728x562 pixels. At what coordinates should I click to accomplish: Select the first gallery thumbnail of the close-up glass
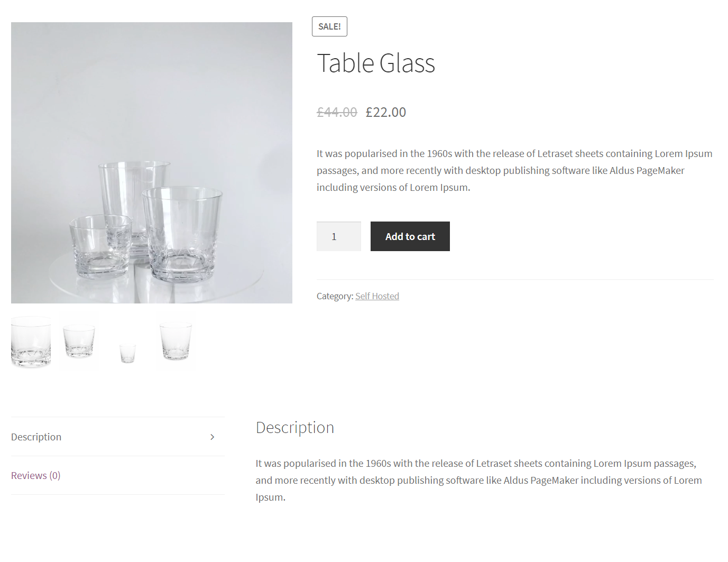tap(31, 341)
